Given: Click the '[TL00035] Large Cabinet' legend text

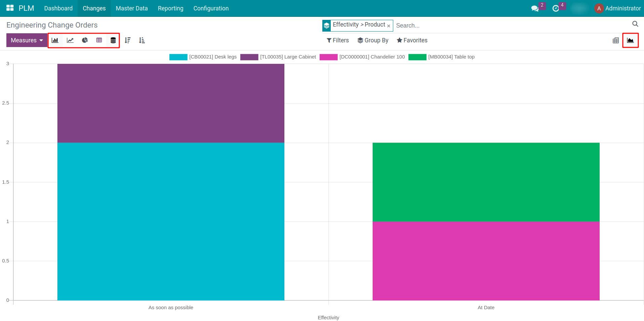Looking at the screenshot, I should click(288, 57).
